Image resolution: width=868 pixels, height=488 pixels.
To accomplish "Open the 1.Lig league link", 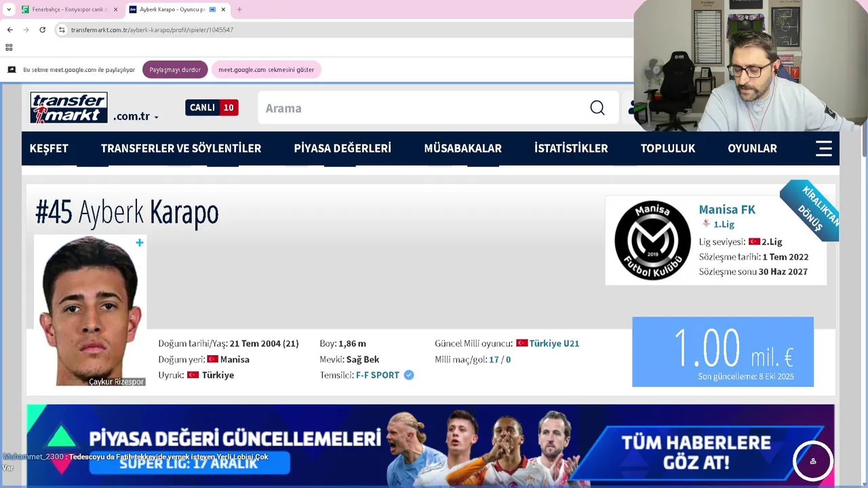I will (724, 224).
